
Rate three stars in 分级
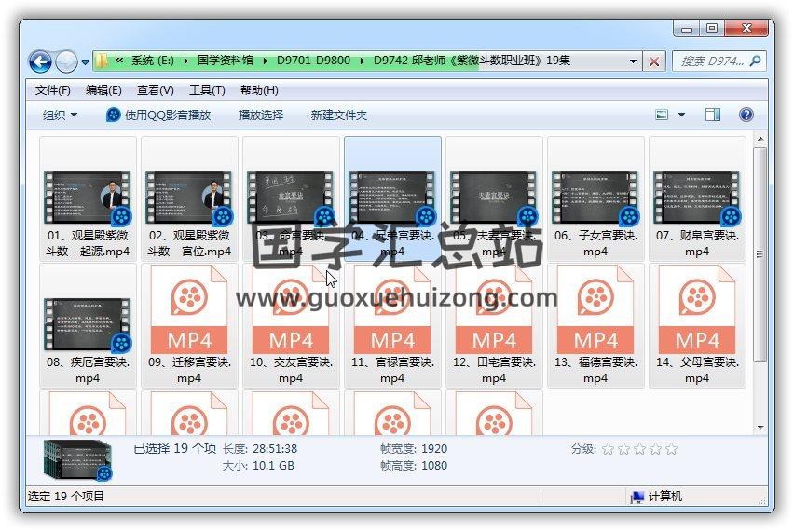(x=640, y=449)
